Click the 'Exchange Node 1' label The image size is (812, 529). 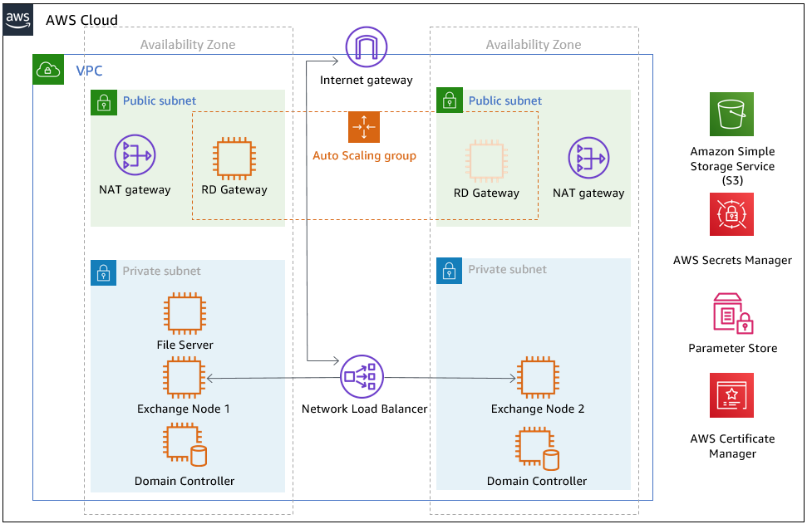pyautogui.click(x=184, y=409)
